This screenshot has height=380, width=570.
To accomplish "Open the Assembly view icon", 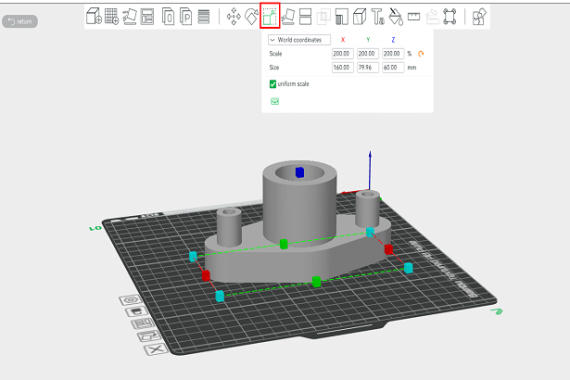I will click(x=479, y=16).
